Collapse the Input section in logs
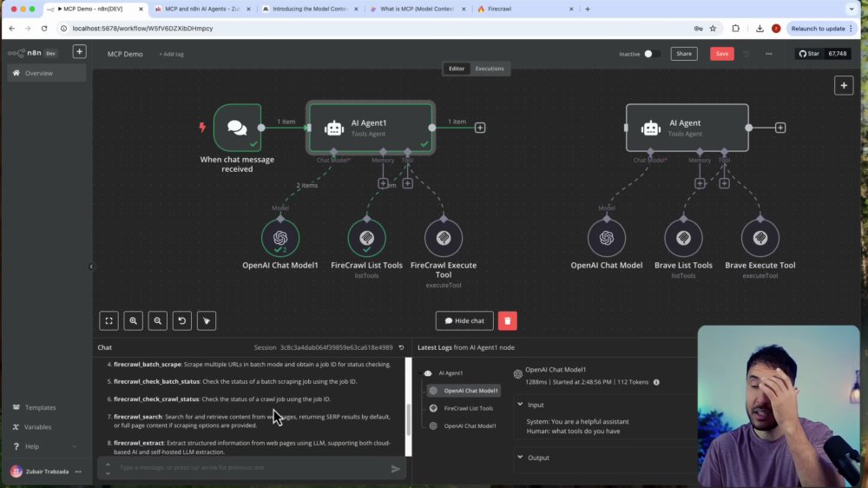This screenshot has width=868, height=488. click(520, 405)
